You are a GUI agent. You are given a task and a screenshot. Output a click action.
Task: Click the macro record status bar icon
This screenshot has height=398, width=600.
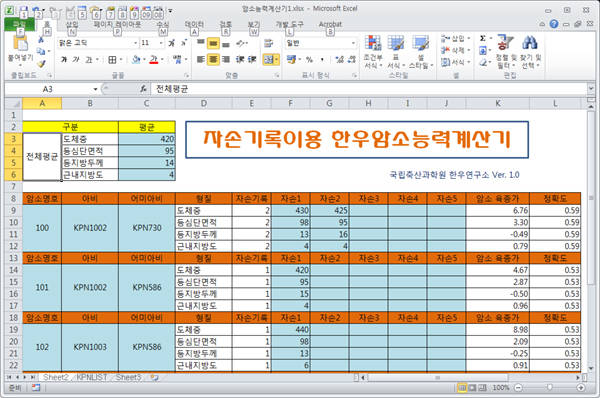click(36, 388)
